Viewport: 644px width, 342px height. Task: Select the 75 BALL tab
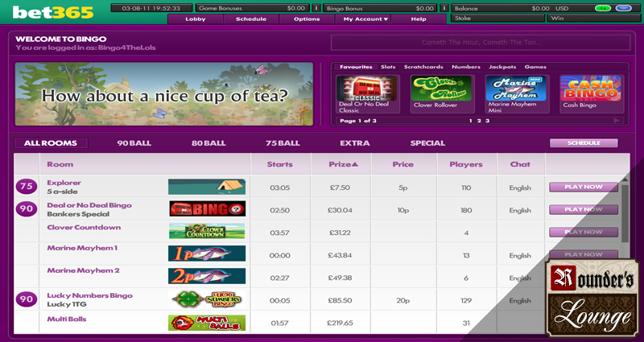(283, 143)
